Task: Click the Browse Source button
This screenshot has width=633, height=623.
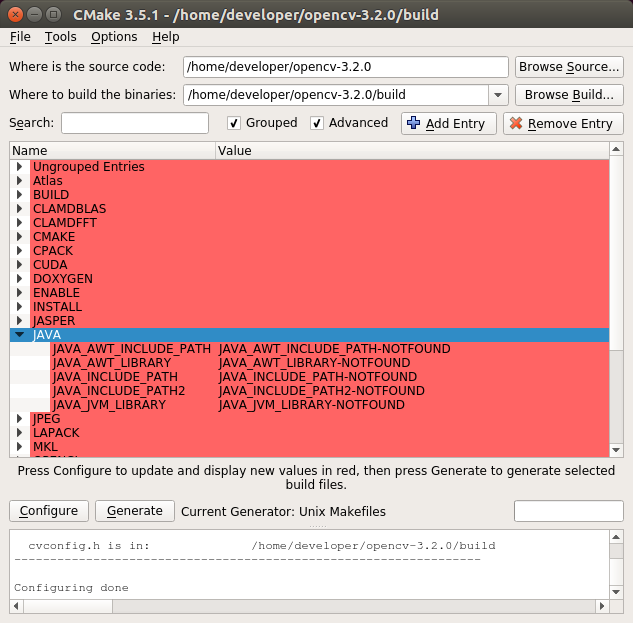Action: (x=569, y=67)
